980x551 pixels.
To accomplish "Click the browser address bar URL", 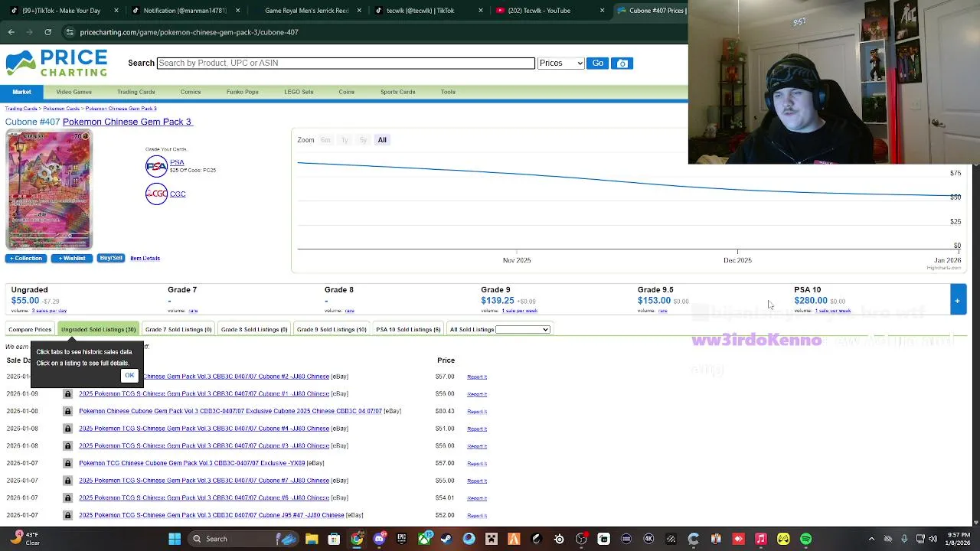I will pos(189,32).
